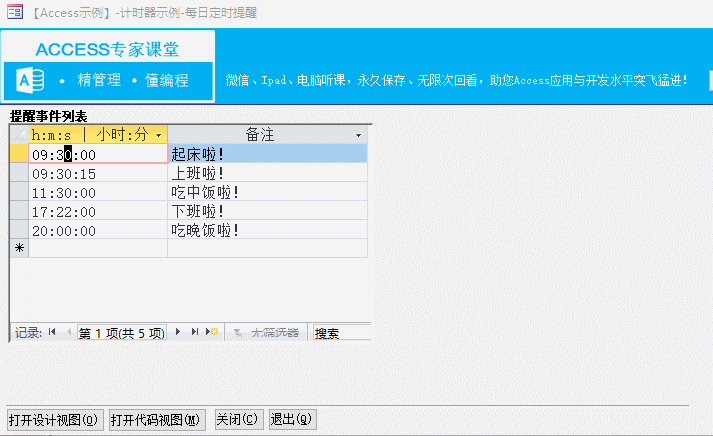Click the new record asterisk row selector
This screenshot has height=436, width=713.
pos(20,248)
